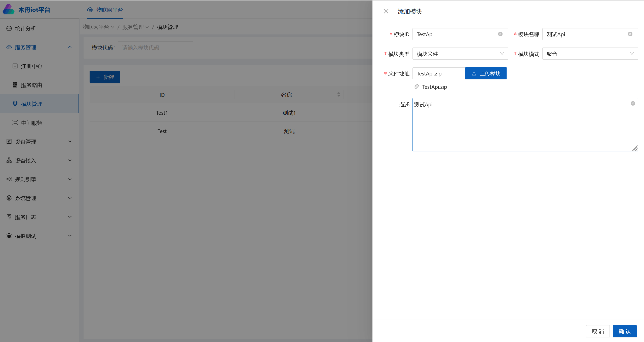Click the 服务路由 server icon

coord(15,85)
